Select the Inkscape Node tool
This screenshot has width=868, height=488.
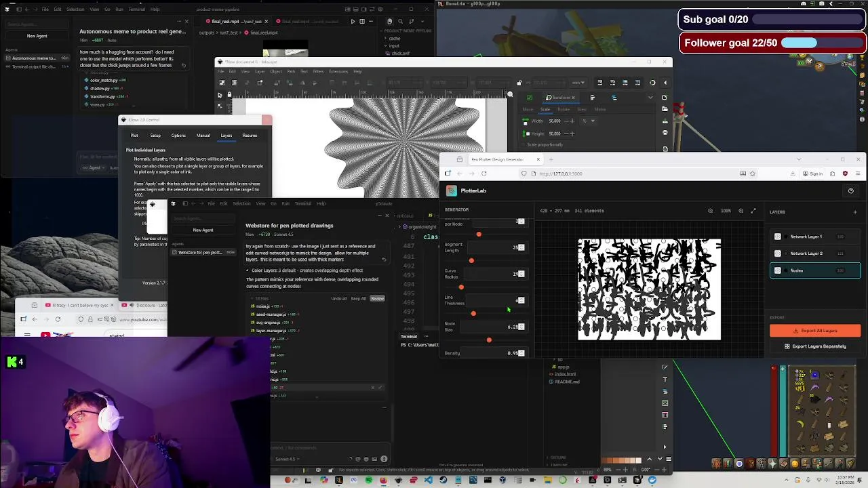pyautogui.click(x=220, y=106)
